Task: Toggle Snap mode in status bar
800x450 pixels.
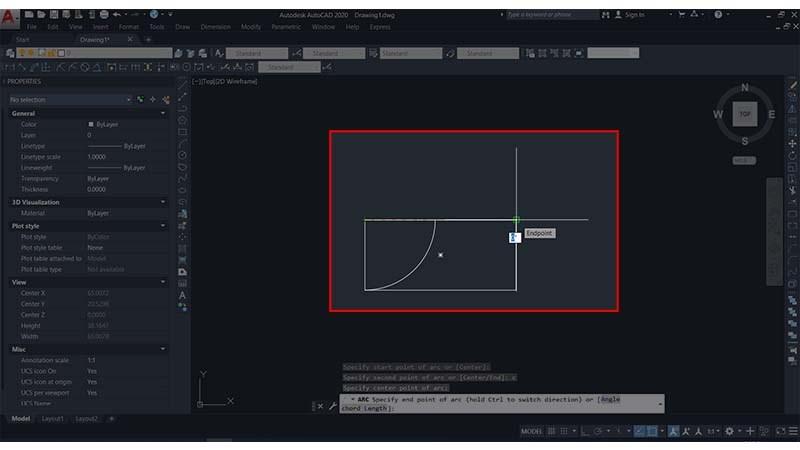Action: point(564,431)
